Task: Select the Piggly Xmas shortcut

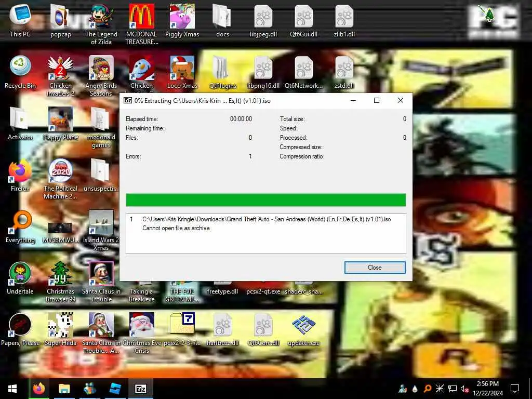Action: pyautogui.click(x=182, y=20)
